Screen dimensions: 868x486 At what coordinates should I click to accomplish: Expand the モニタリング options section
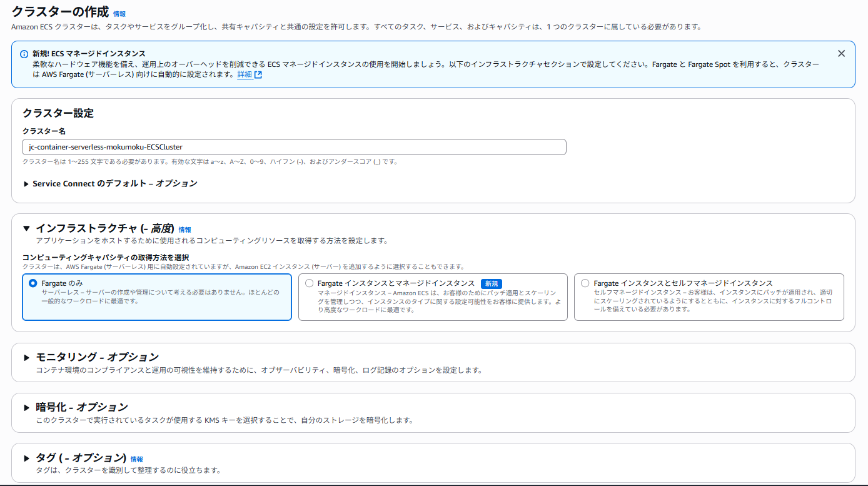click(x=26, y=357)
